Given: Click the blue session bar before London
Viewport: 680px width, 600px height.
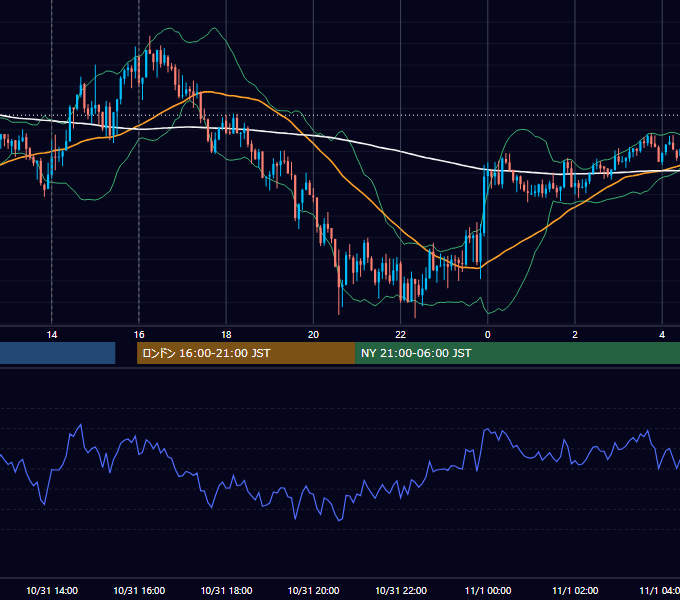Looking at the screenshot, I should tap(58, 353).
